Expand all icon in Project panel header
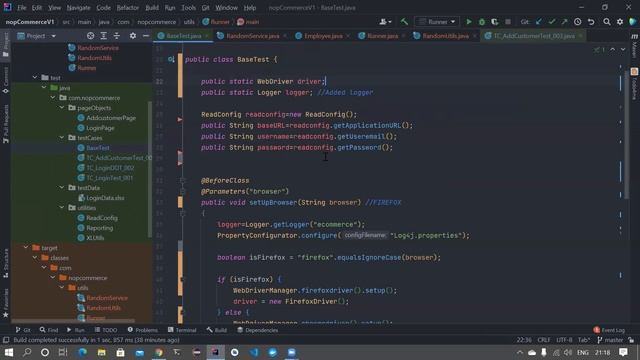The width and height of the screenshot is (640, 360). (x=104, y=36)
